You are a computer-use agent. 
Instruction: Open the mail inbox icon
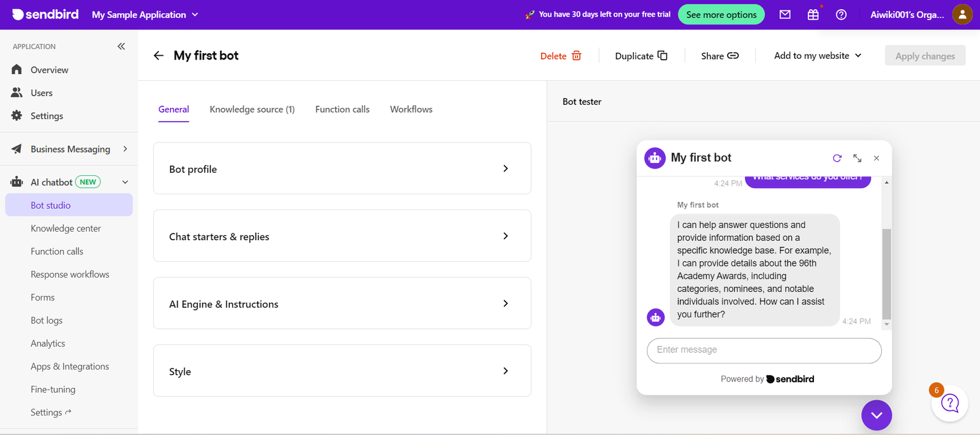(785, 15)
